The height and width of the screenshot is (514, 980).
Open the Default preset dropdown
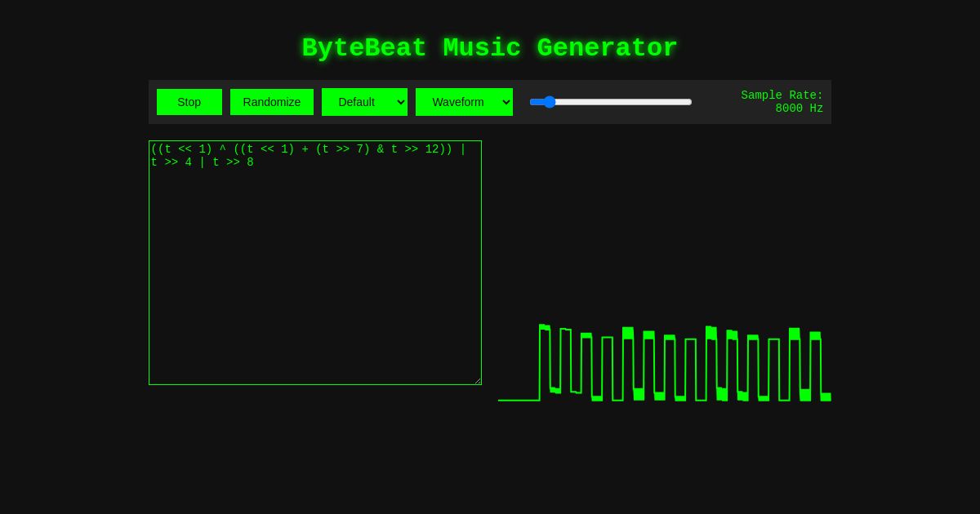(x=364, y=102)
